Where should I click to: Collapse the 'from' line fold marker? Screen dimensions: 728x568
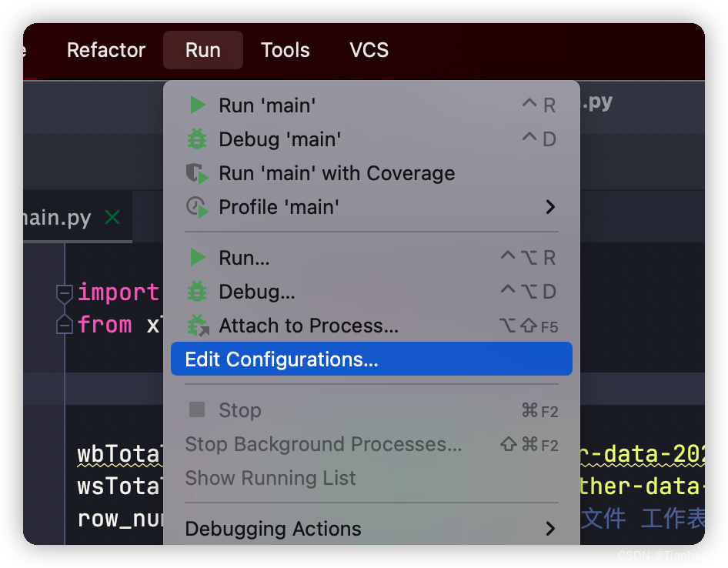(65, 325)
